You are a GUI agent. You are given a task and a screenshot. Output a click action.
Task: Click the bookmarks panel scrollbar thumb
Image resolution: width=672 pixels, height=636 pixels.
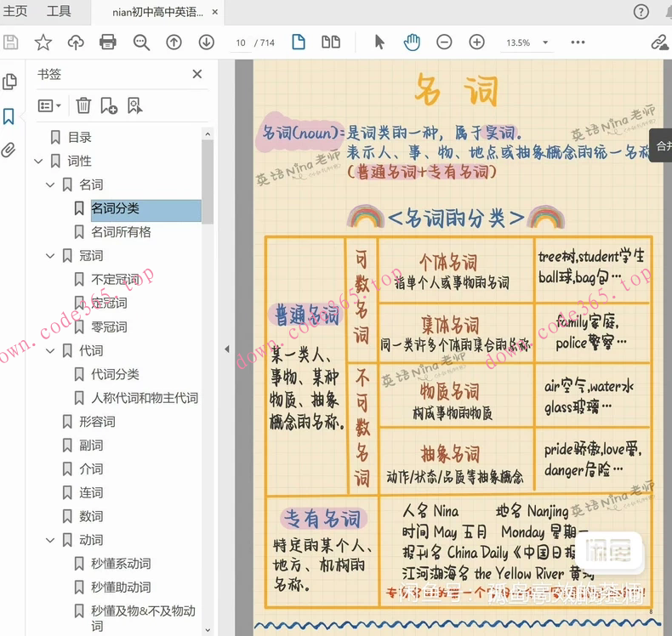(x=208, y=182)
